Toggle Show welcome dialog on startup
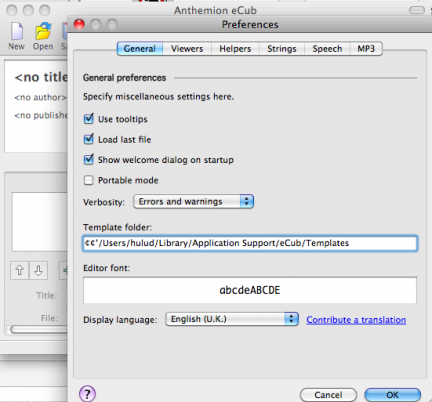 click(x=89, y=159)
